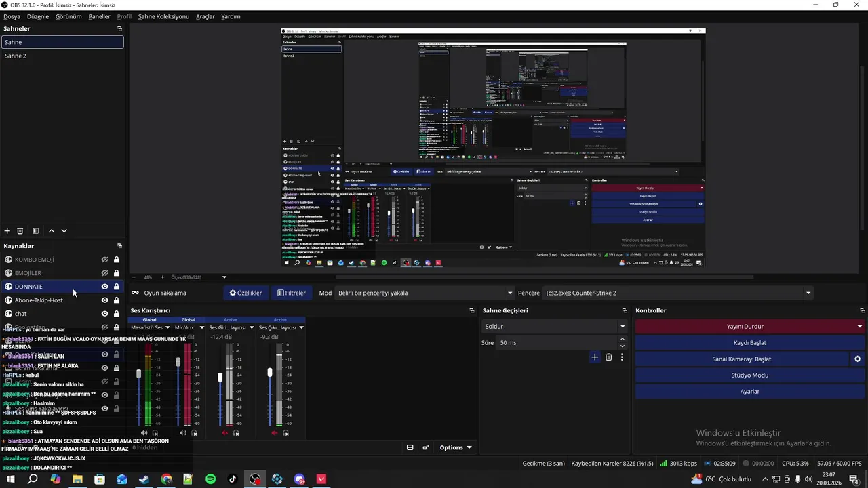Open the Mod capture mode dropdown
The height and width of the screenshot is (488, 868).
pos(425,293)
